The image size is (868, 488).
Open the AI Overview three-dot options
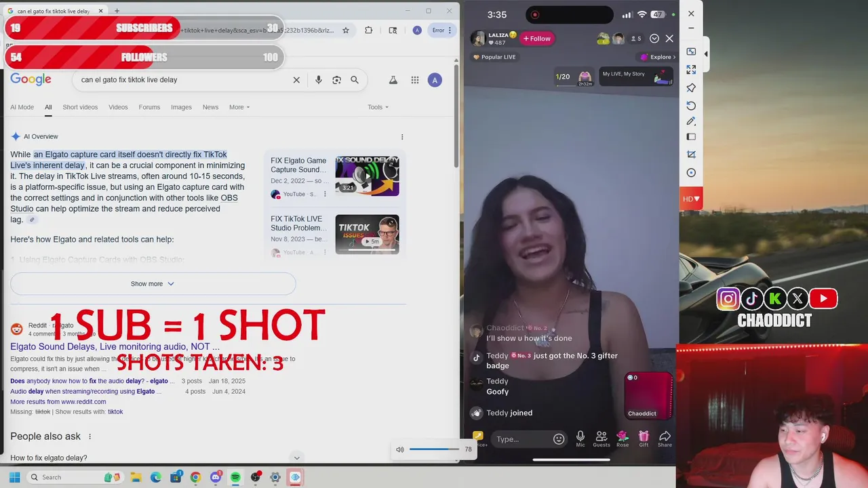(x=402, y=137)
